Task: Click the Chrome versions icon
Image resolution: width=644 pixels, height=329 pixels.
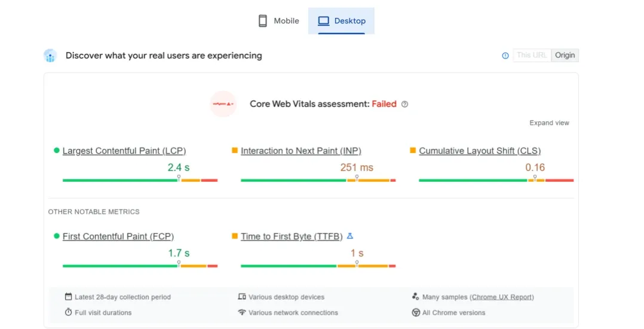Action: point(416,312)
